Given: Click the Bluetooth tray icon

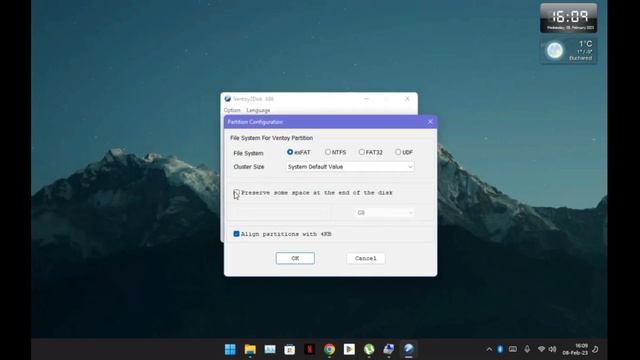Looking at the screenshot, I should [x=500, y=349].
